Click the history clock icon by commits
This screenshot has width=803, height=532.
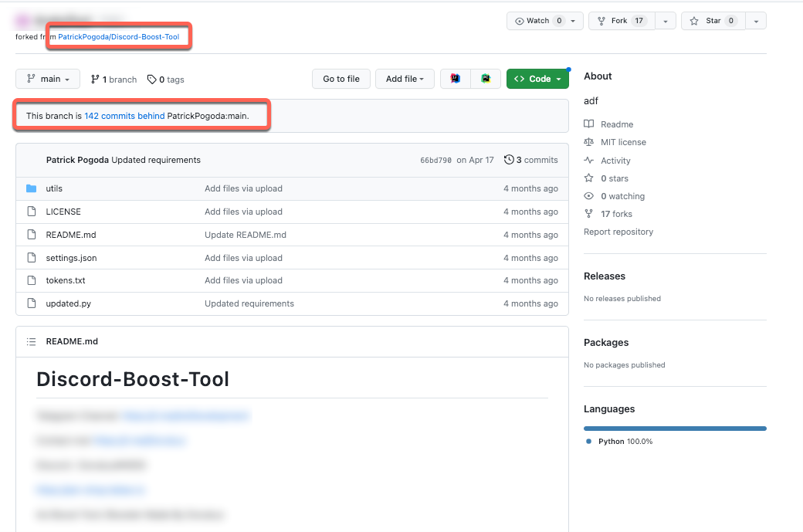[509, 160]
